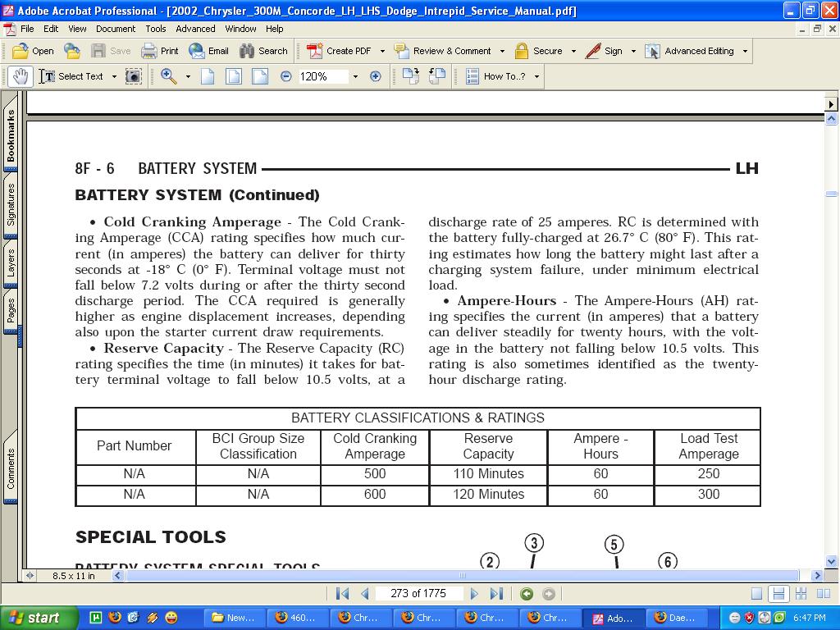This screenshot has height=630, width=840.
Task: Go to the first page
Action: [342, 594]
